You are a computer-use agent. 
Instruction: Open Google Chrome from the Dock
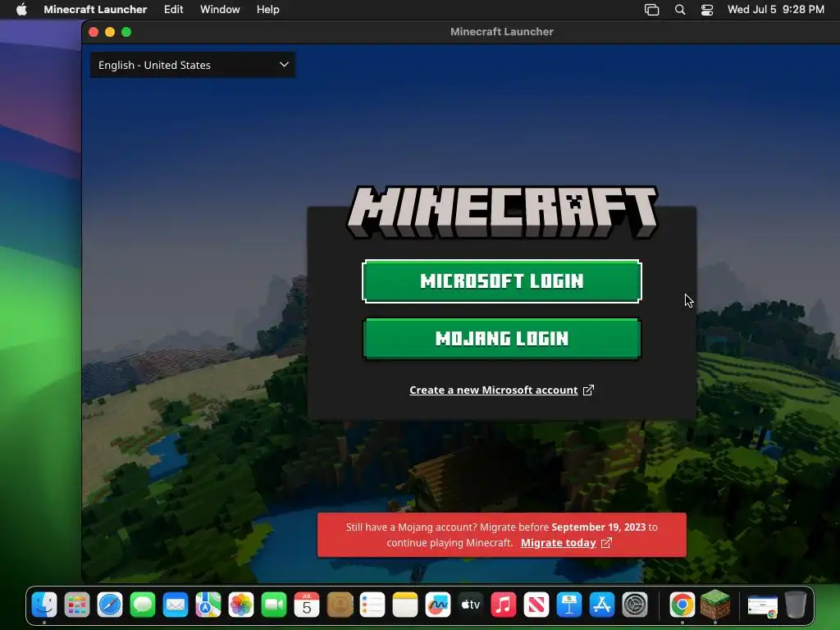point(682,605)
